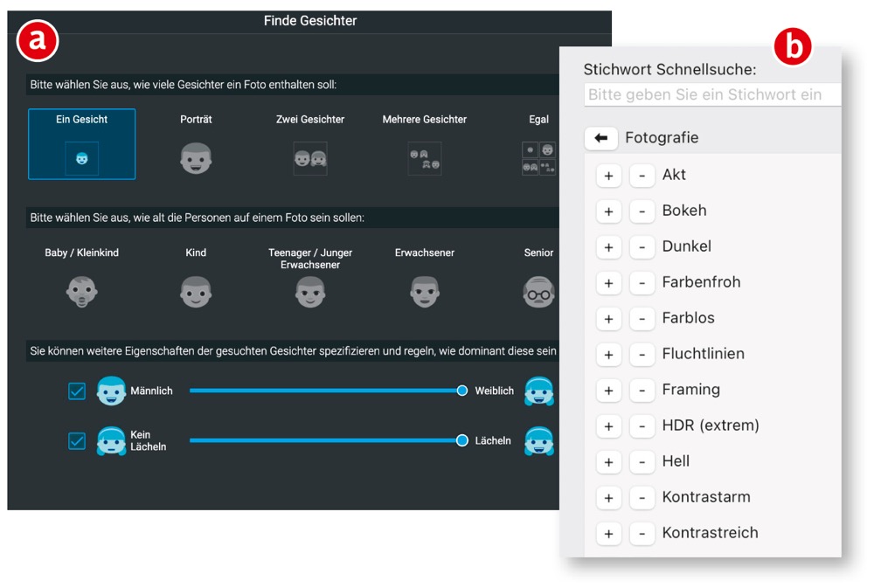Add the Akt keyword with plus
Viewport: 874px width, 588px height.
coord(608,176)
